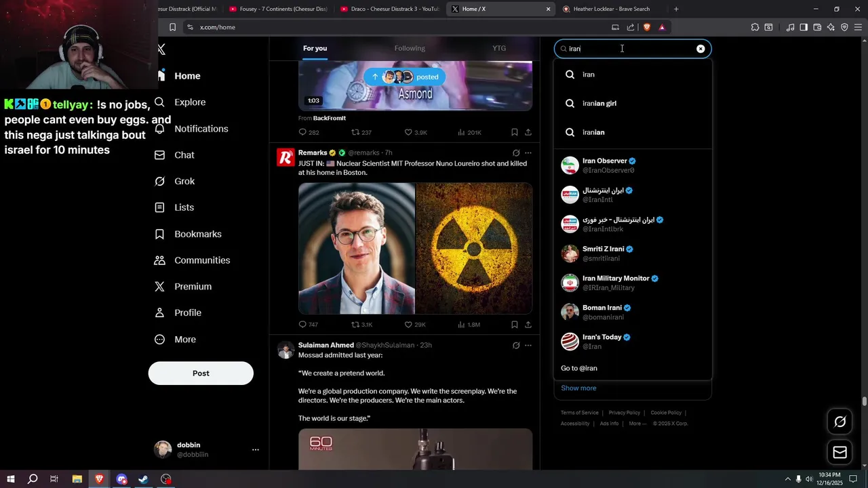Open the Iran's Today account suggestion
The image size is (868, 488).
click(x=633, y=342)
